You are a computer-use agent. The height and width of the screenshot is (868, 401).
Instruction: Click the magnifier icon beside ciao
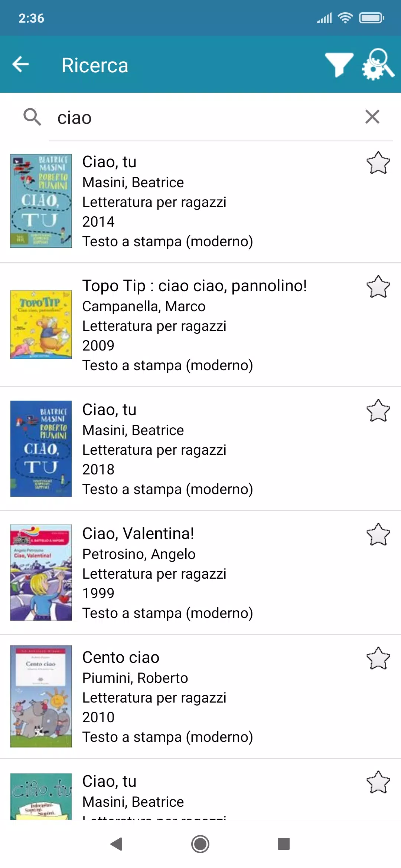pos(32,117)
